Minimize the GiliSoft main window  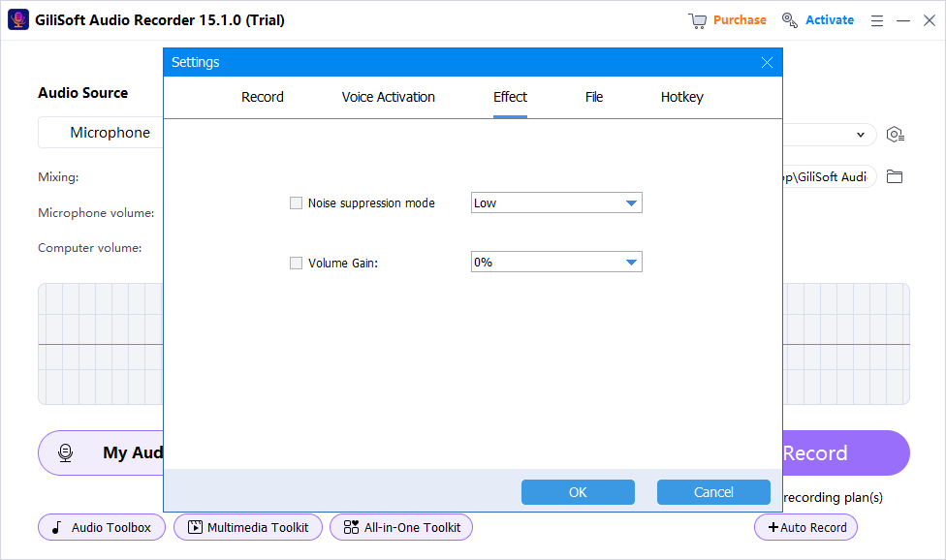(903, 21)
